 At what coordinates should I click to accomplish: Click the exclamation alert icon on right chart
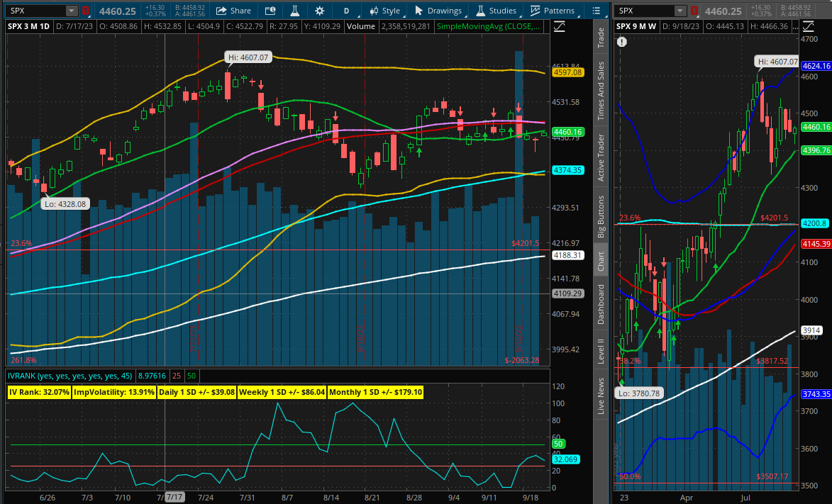622,42
